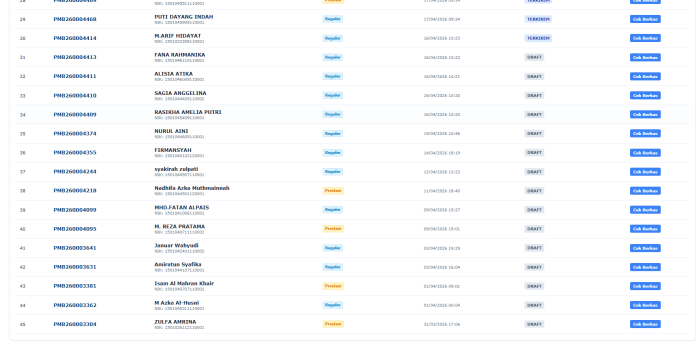
Task: Click TERKIRIM status in M.ARIF HIDAYAT row
Action: pyautogui.click(x=538, y=38)
